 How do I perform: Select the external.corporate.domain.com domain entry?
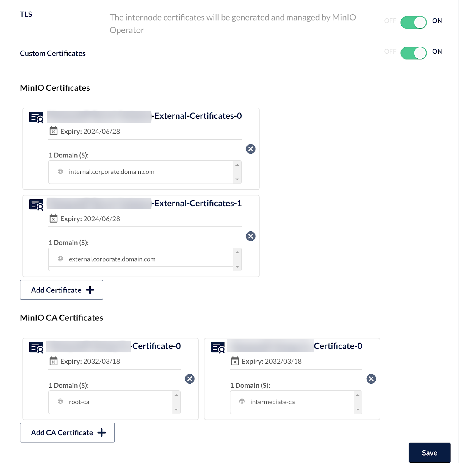coord(112,259)
